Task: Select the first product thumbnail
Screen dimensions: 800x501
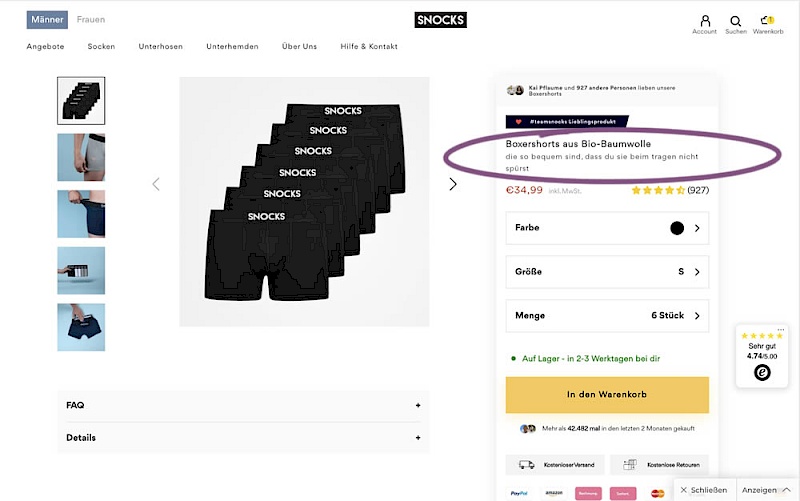Action: [81, 101]
